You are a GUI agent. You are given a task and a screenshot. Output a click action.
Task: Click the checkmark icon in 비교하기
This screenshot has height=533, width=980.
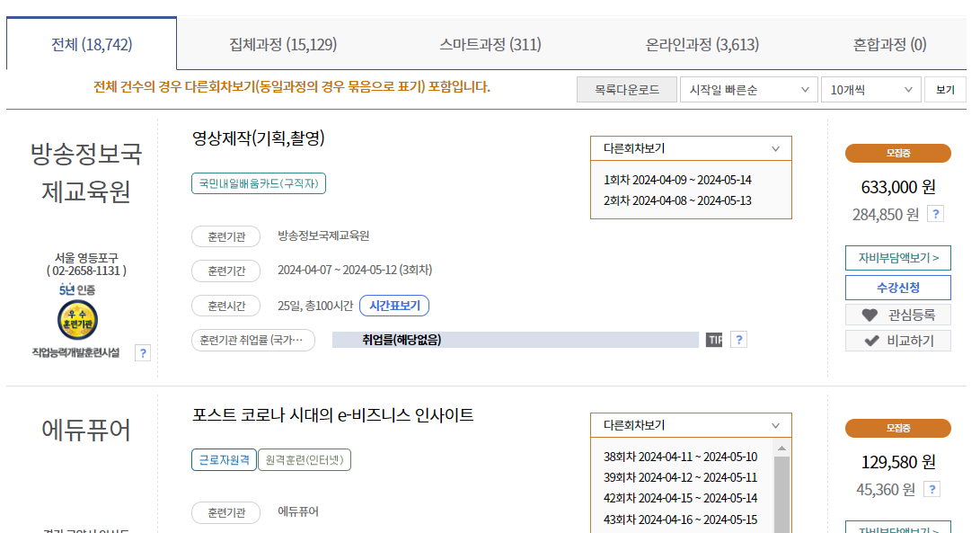pyautogui.click(x=871, y=341)
